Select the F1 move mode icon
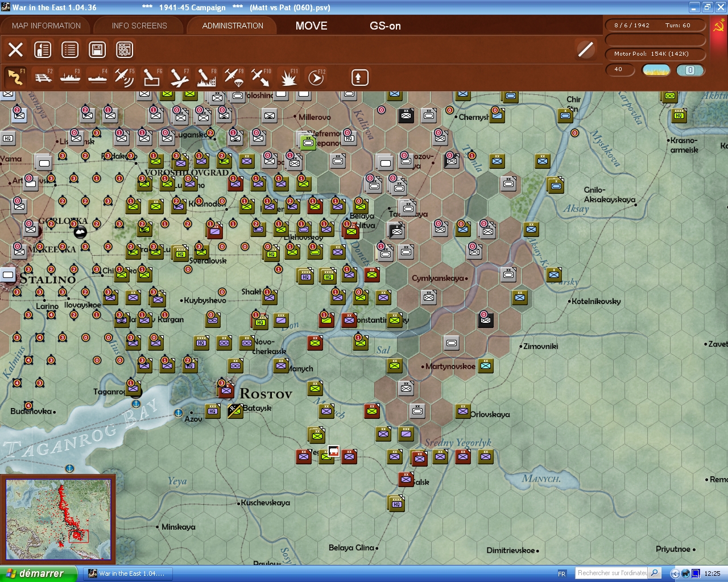This screenshot has height=582, width=728. [15, 77]
